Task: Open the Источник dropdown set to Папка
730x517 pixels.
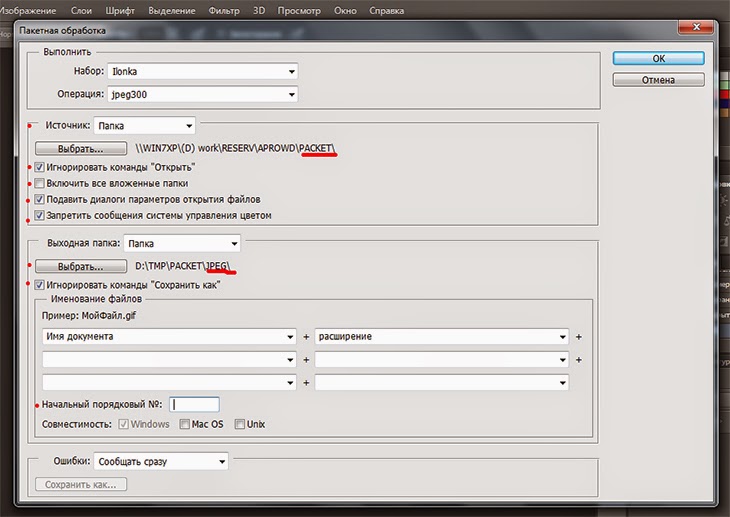Action: 144,125
